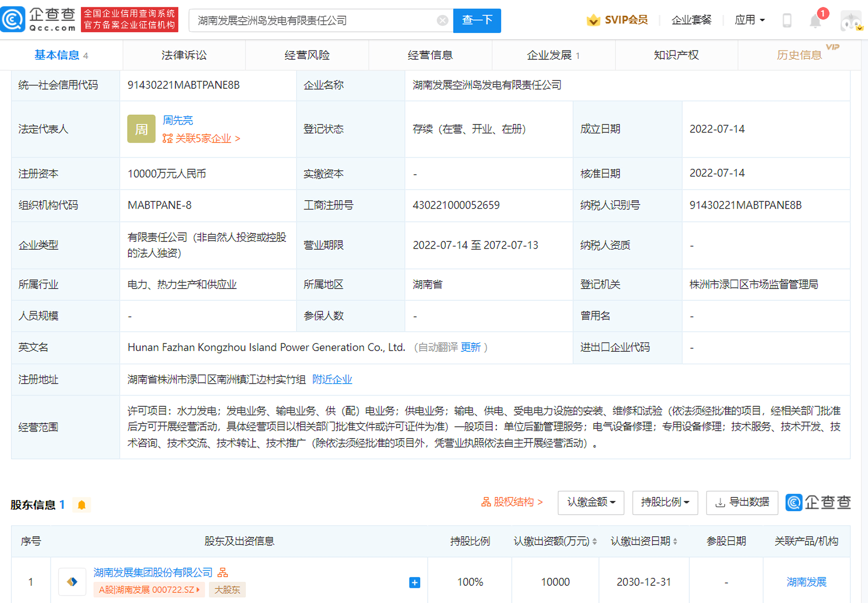
Task: Switch to the 经营风险 tab
Action: click(x=307, y=55)
